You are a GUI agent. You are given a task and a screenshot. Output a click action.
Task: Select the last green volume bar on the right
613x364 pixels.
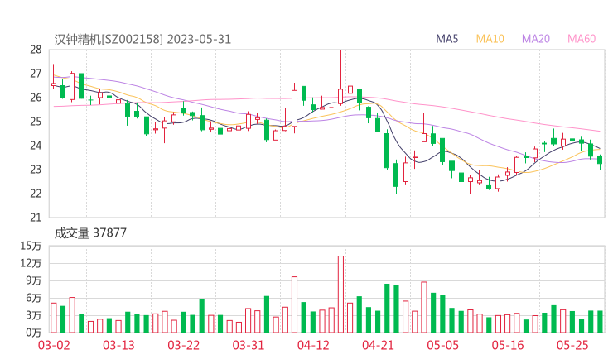point(600,322)
